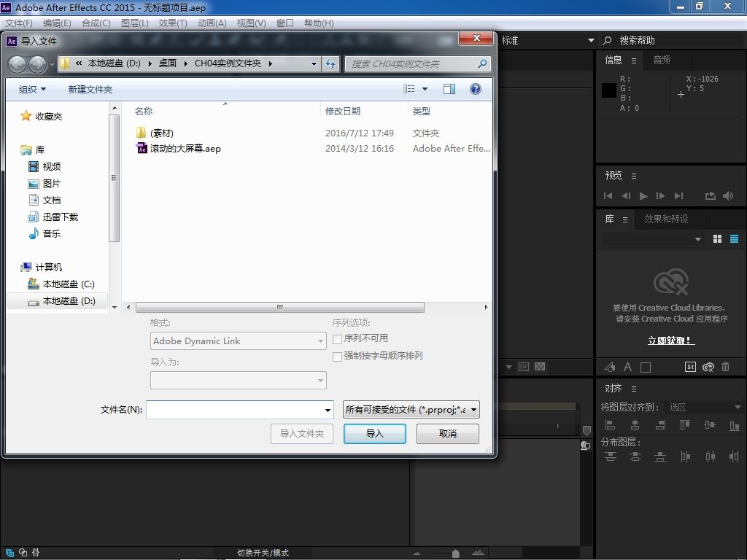747x560 pixels.
Task: Open the 将图层对齐到 选区 dropdown
Action: [x=704, y=407]
